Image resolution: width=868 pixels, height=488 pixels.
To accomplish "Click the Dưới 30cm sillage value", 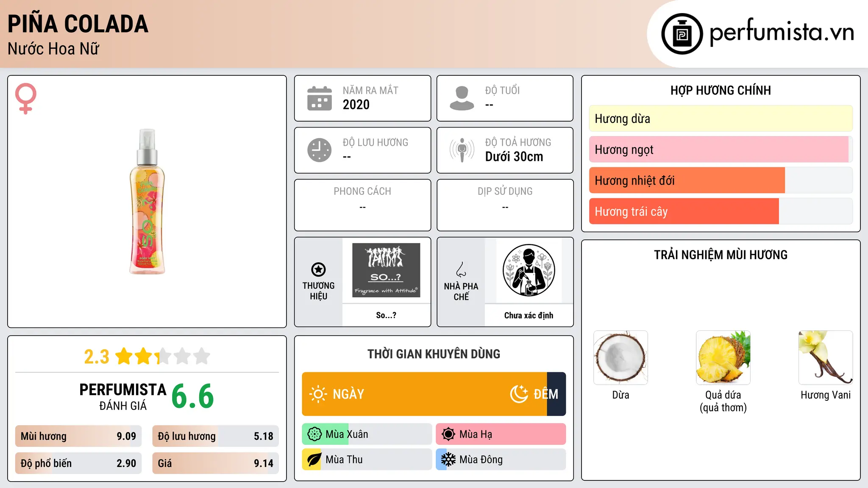I will coord(514,157).
